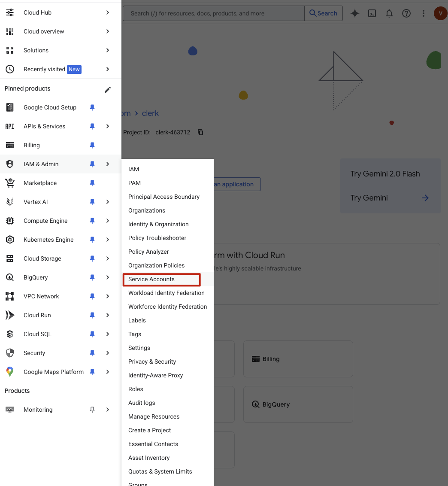Open Workload Identity Federation entry
The width and height of the screenshot is (448, 486).
point(166,293)
